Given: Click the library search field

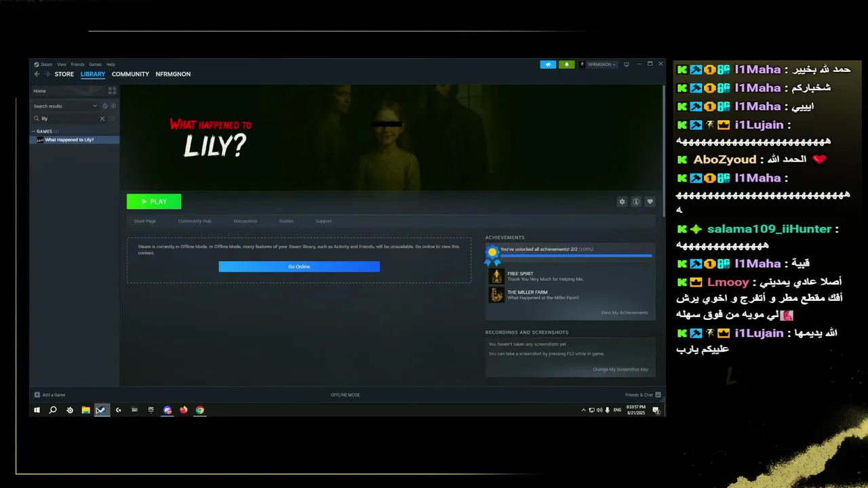Looking at the screenshot, I should 70,118.
